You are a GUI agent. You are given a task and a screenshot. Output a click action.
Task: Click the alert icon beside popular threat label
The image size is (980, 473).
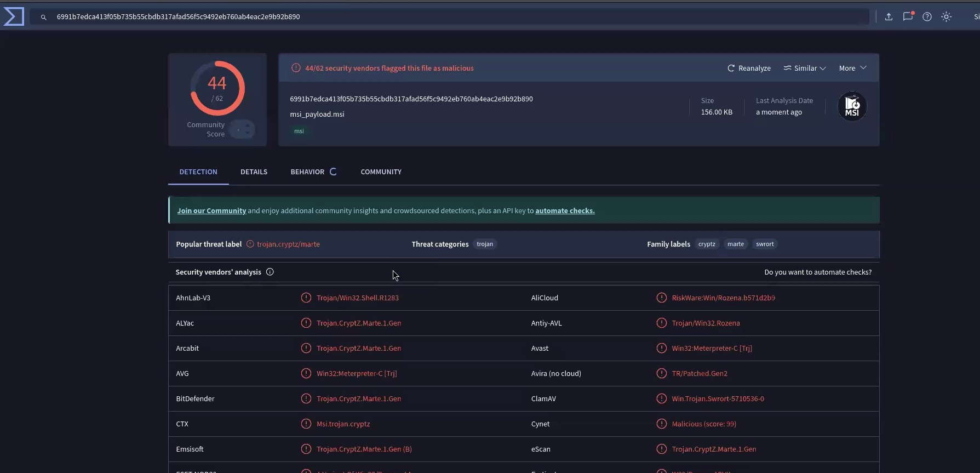(250, 244)
